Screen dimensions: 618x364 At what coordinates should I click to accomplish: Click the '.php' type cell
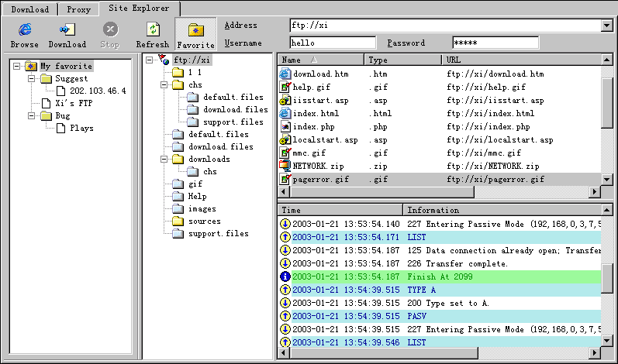378,127
